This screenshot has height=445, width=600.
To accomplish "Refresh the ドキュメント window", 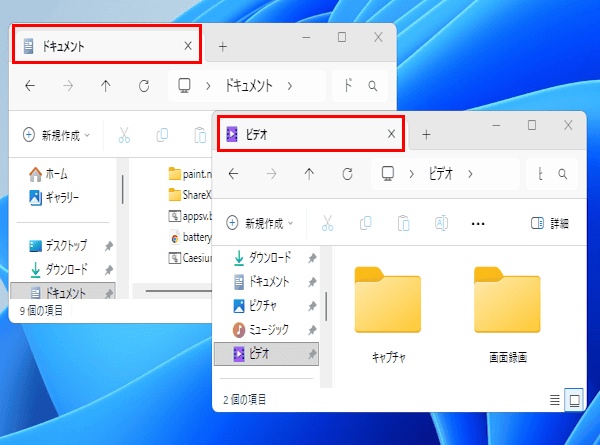I will click(144, 86).
